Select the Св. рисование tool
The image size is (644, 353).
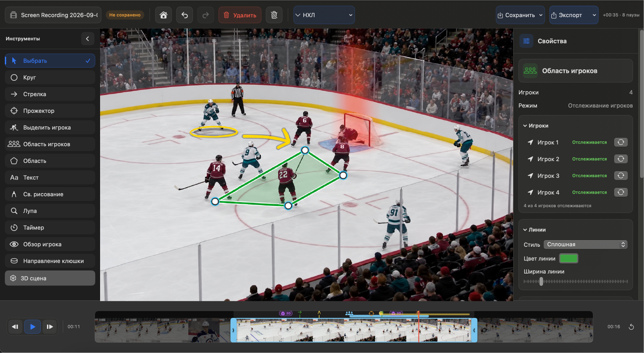point(50,194)
